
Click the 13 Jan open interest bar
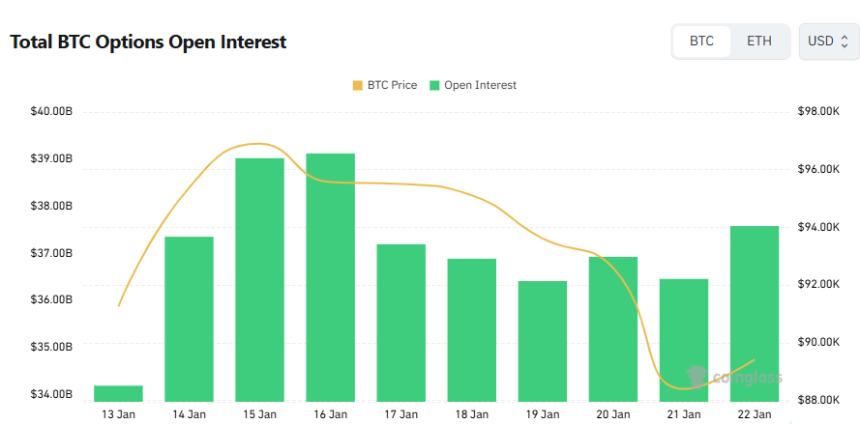click(118, 393)
